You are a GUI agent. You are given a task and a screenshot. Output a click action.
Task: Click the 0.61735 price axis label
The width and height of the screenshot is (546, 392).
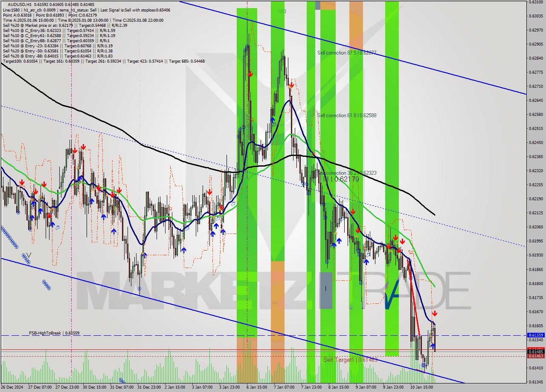coord(535,298)
